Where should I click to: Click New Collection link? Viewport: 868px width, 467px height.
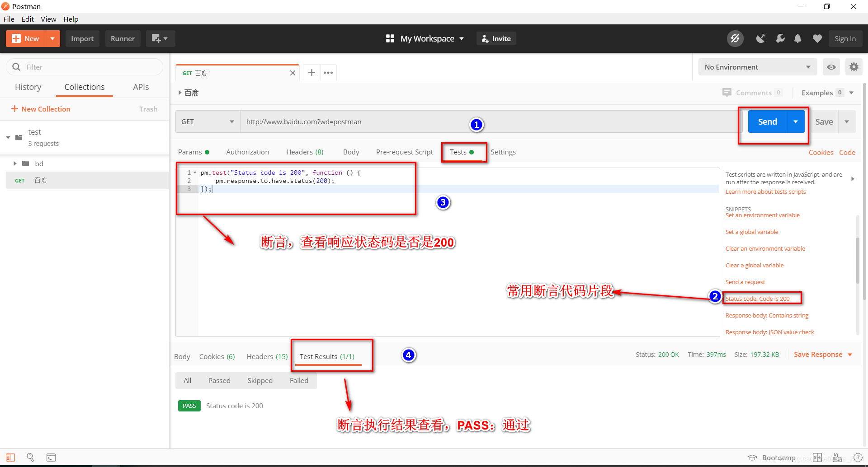point(41,109)
